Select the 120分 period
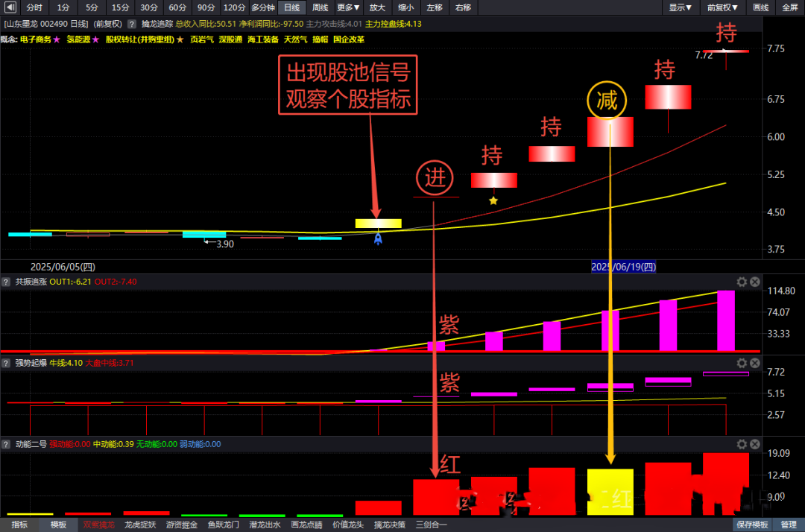The height and width of the screenshot is (532, 805). [235, 7]
